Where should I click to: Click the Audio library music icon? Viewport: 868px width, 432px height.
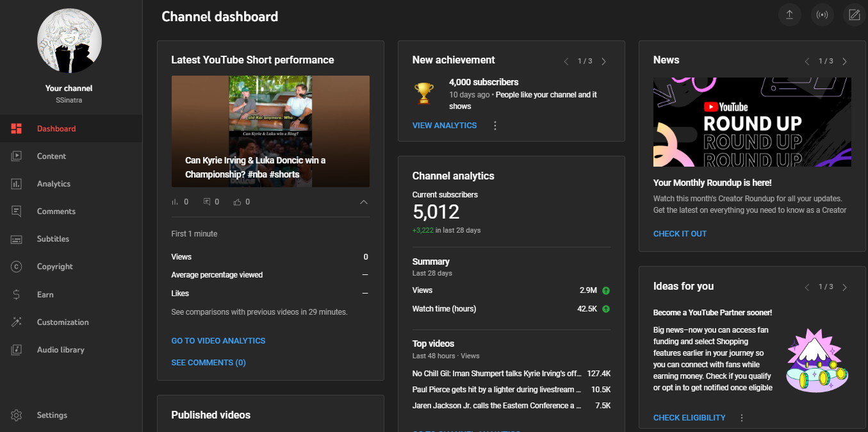click(x=17, y=350)
